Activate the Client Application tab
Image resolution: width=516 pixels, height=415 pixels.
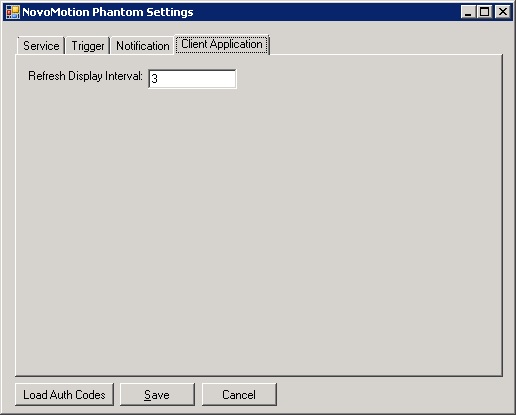tap(222, 44)
